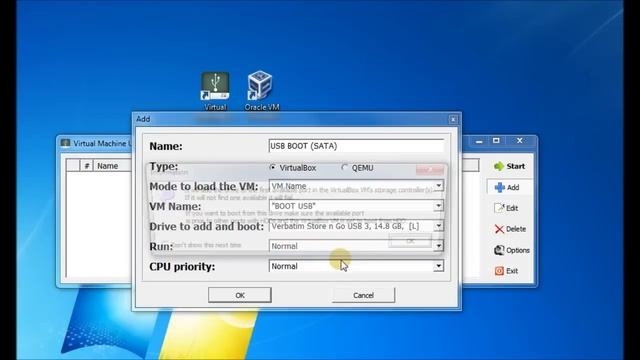Click the Name field containing USB BOOT (SATA)
This screenshot has height=360, width=640.
click(x=356, y=146)
